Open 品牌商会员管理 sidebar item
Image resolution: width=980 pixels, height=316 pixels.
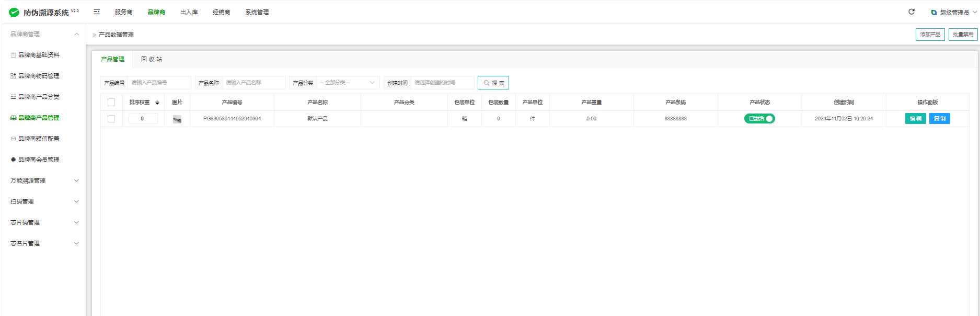[39, 160]
